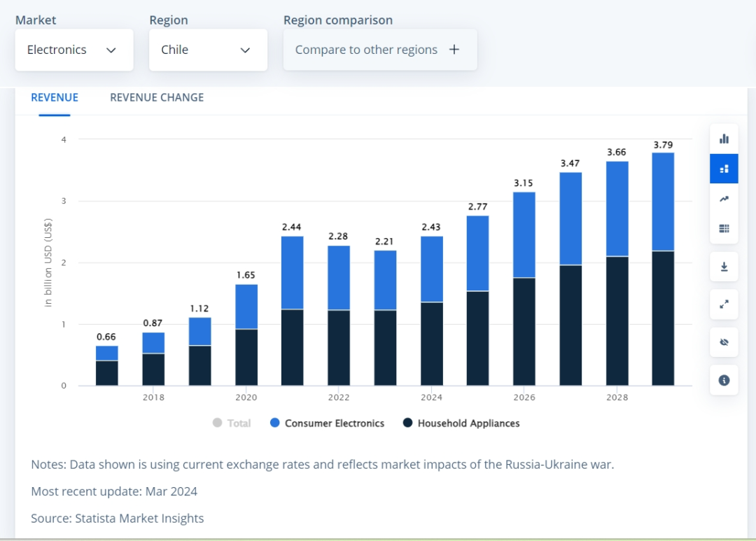Switch to Revenue Change tab
This screenshot has width=756, height=541.
[x=157, y=97]
